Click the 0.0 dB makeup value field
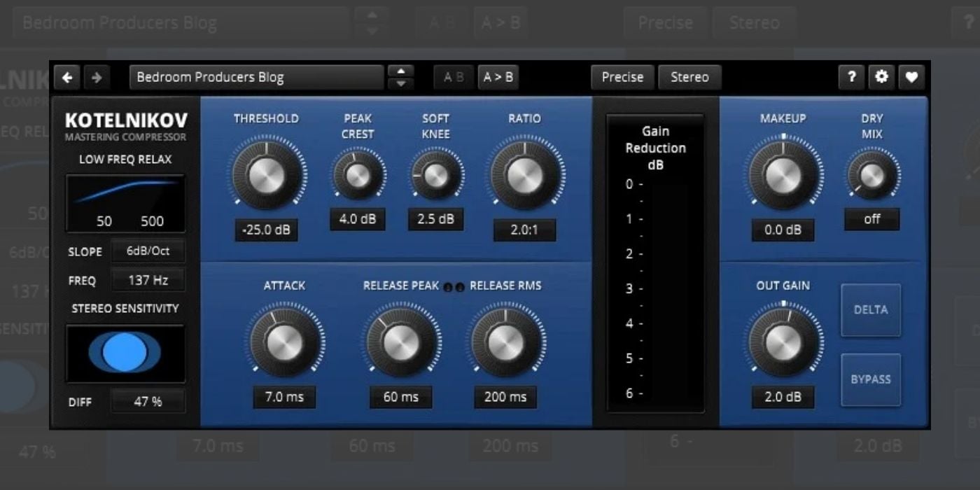 (783, 230)
